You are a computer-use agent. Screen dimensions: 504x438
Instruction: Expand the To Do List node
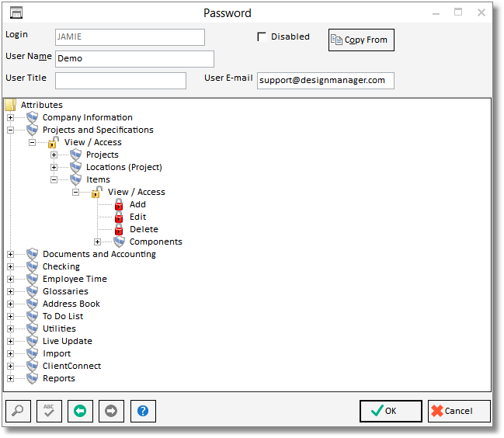[x=10, y=317]
